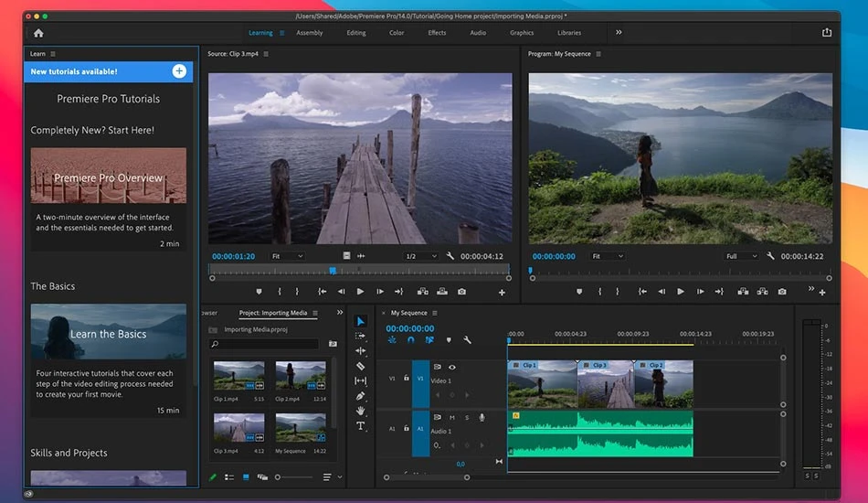Show more workspaces chevron

(x=619, y=32)
